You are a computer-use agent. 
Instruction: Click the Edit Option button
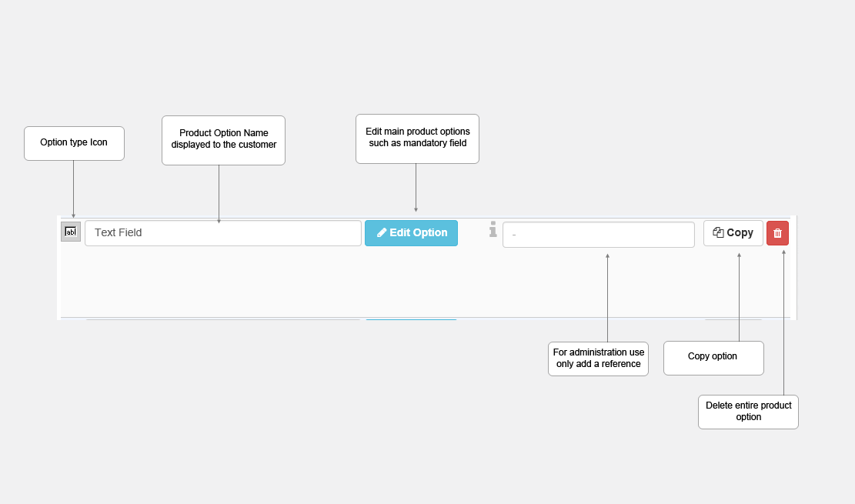tap(411, 233)
